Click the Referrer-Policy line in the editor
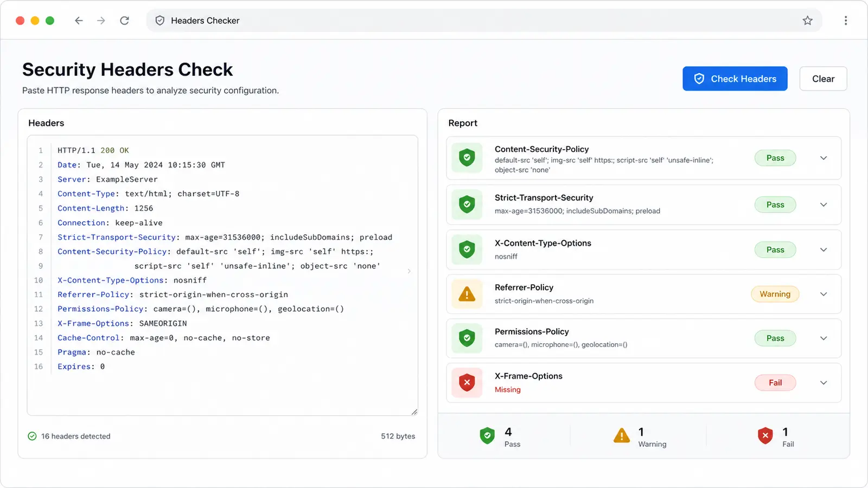 (173, 294)
